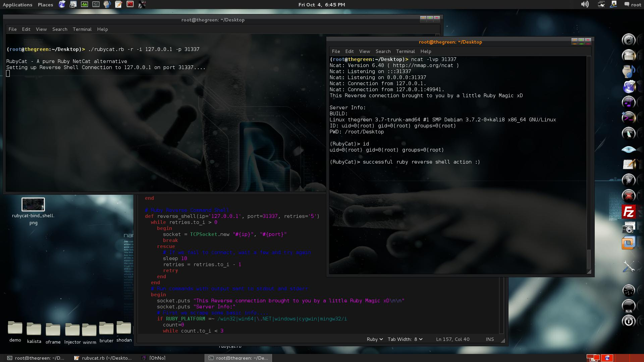Click the power button dock icon
This screenshot has height=362, width=644.
(x=629, y=321)
